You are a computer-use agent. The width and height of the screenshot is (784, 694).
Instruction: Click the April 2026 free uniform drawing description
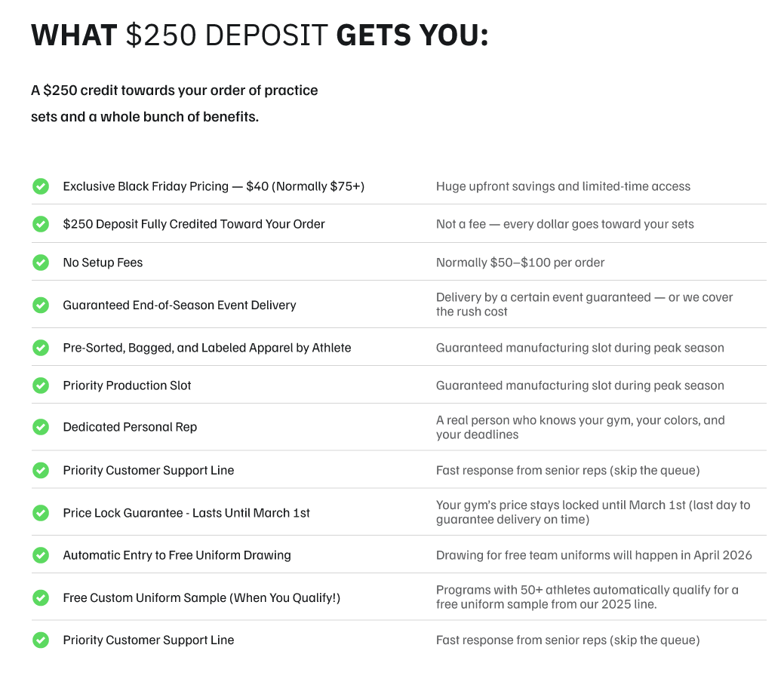pos(594,555)
